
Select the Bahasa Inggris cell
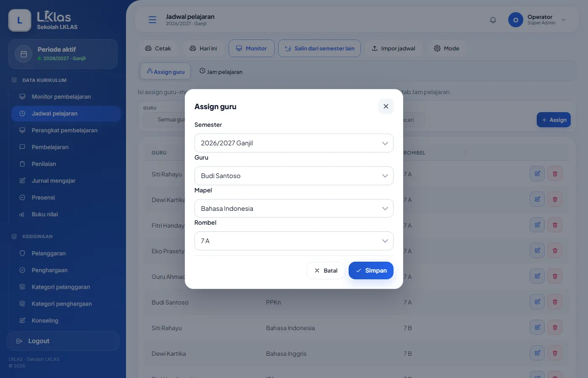point(286,354)
